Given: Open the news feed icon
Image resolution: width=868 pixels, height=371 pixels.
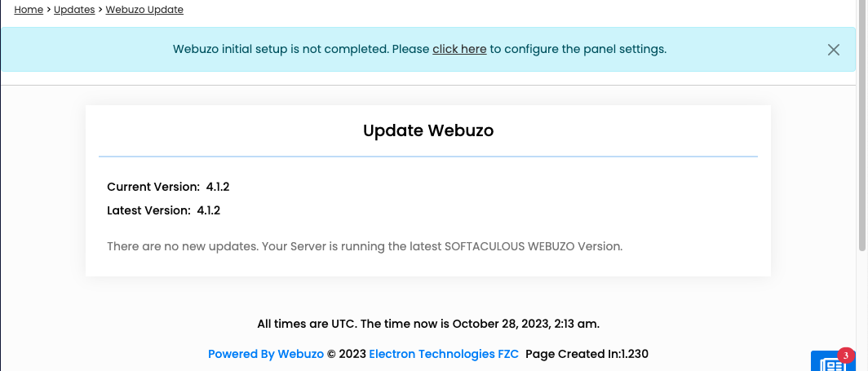Looking at the screenshot, I should [829, 364].
